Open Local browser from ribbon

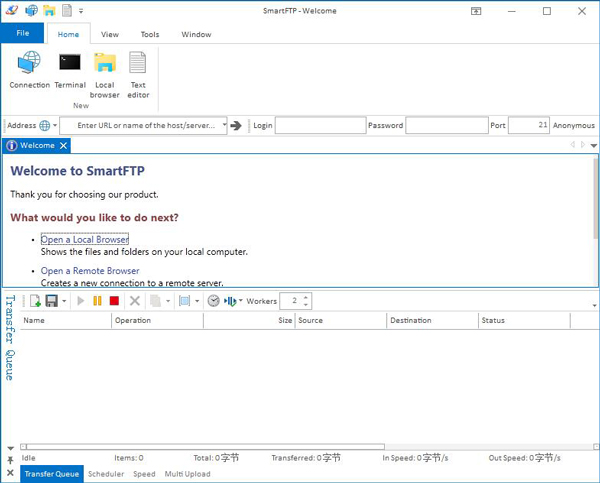104,75
